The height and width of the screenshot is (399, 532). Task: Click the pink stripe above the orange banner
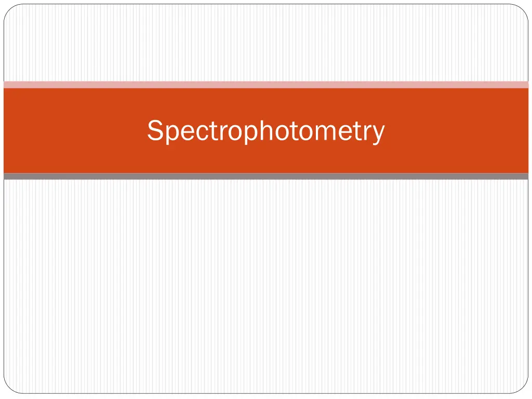pos(266,85)
